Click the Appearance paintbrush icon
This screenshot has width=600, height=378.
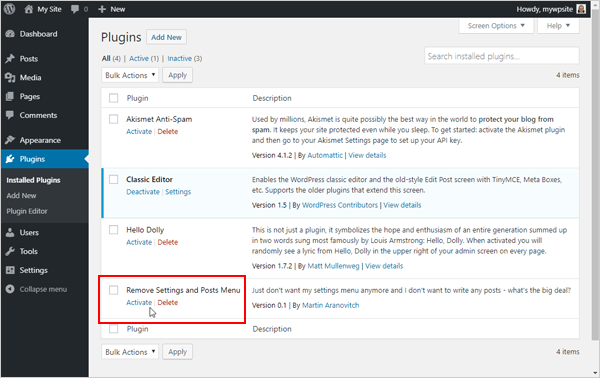[x=10, y=140]
